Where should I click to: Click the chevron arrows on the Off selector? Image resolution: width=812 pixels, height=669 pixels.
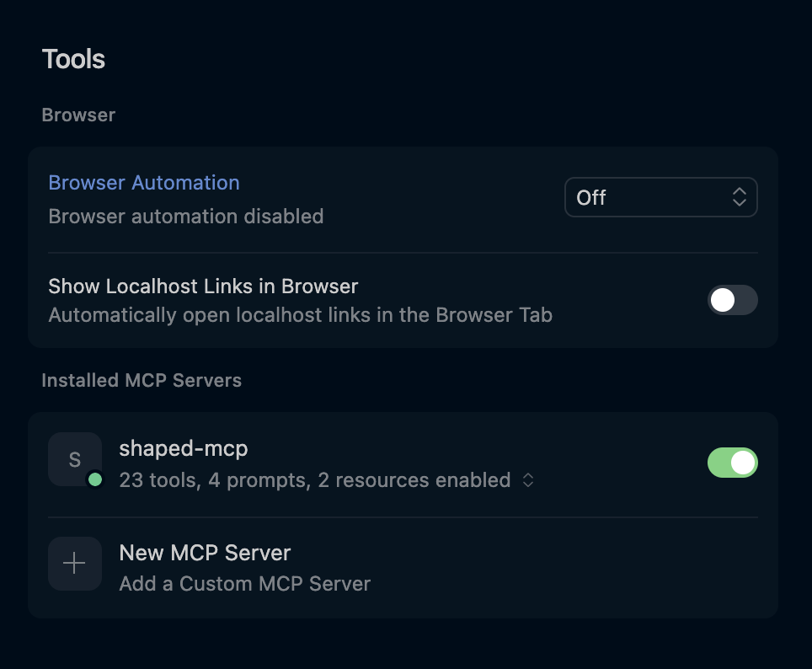tap(739, 196)
